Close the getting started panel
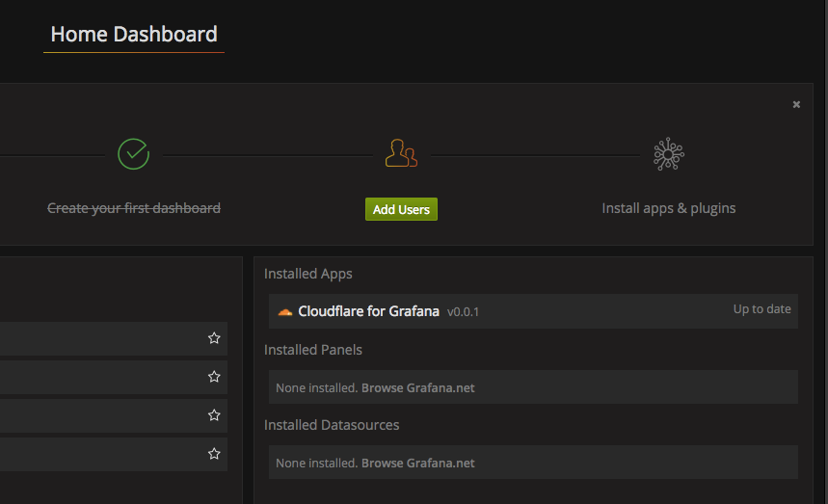 coord(796,104)
